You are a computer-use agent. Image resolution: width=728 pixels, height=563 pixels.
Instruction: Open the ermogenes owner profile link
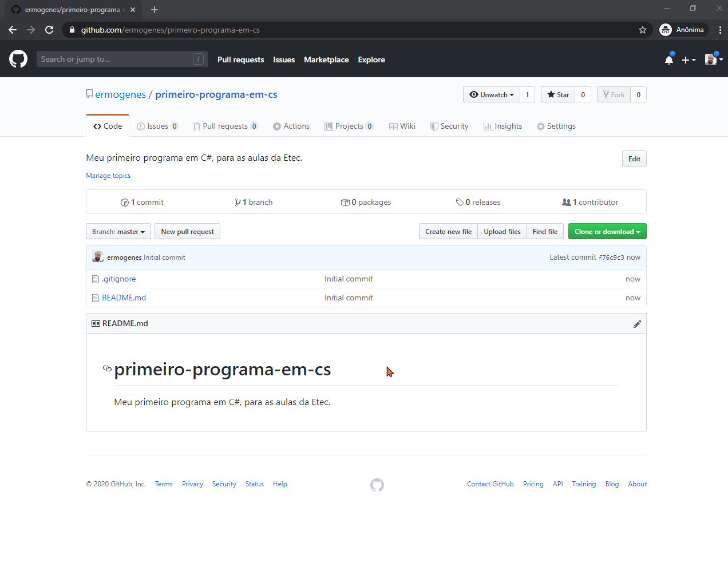120,94
